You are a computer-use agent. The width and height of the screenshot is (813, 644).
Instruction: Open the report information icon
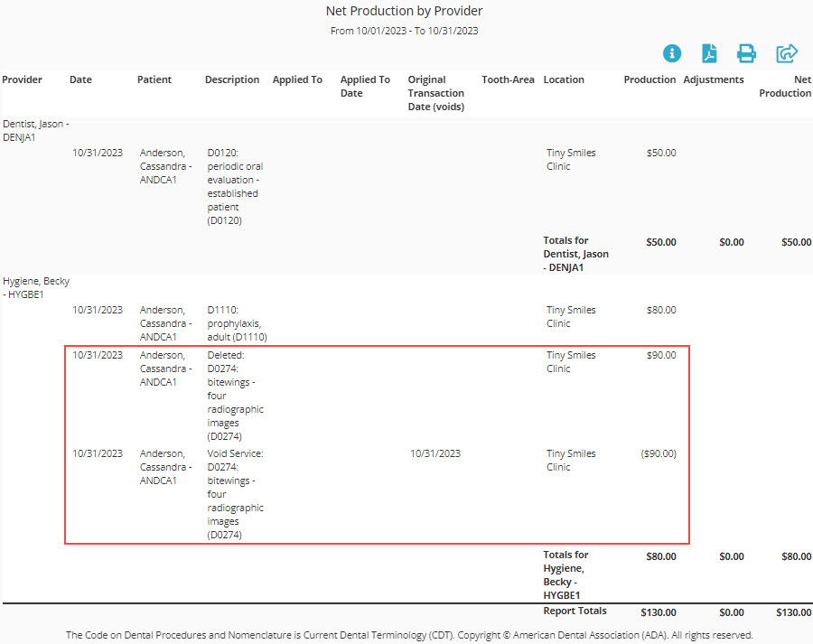tap(672, 53)
